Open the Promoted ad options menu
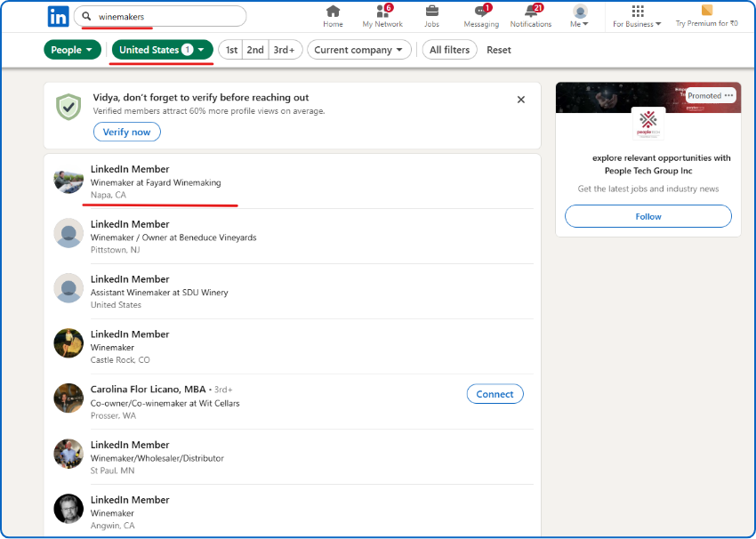The image size is (756, 539). [728, 95]
